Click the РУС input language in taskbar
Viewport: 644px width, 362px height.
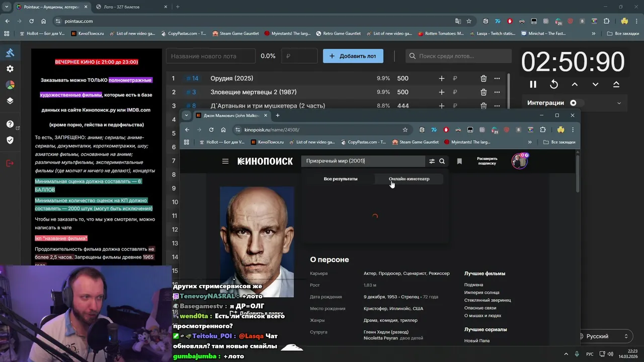pyautogui.click(x=590, y=354)
